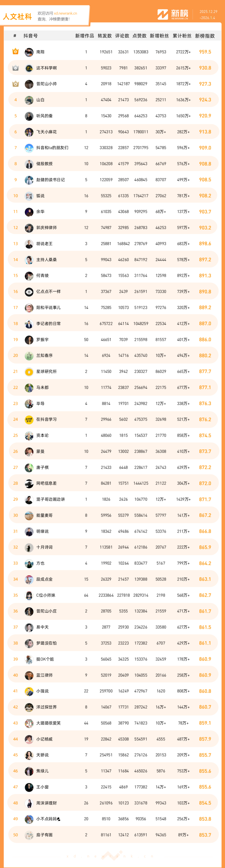Select the 罗振宇 account name
Screen dimensions: 225x868
click(x=42, y=340)
